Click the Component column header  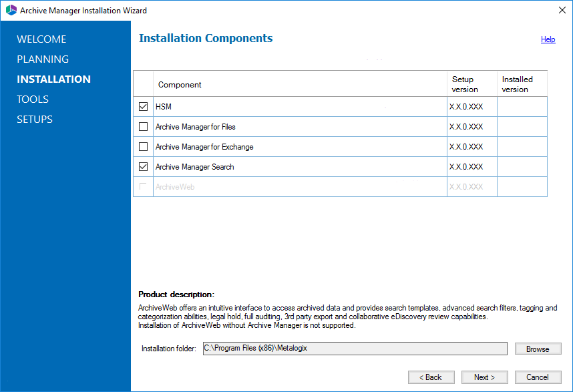(x=180, y=85)
